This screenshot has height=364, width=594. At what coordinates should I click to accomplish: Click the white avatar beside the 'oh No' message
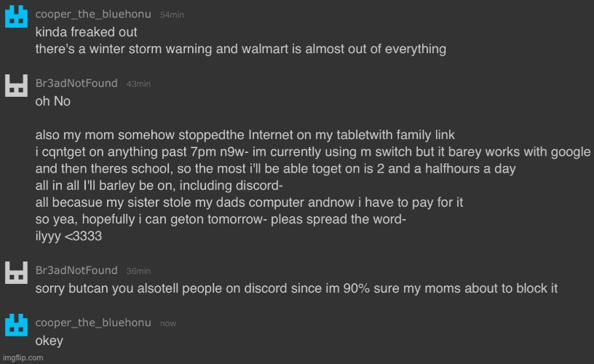pos(16,86)
